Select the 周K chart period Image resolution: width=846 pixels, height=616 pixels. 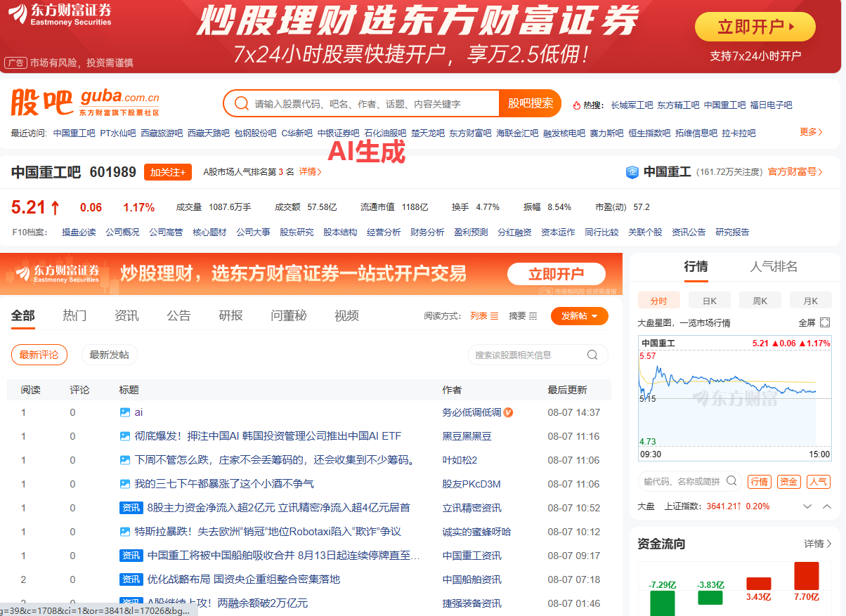760,301
